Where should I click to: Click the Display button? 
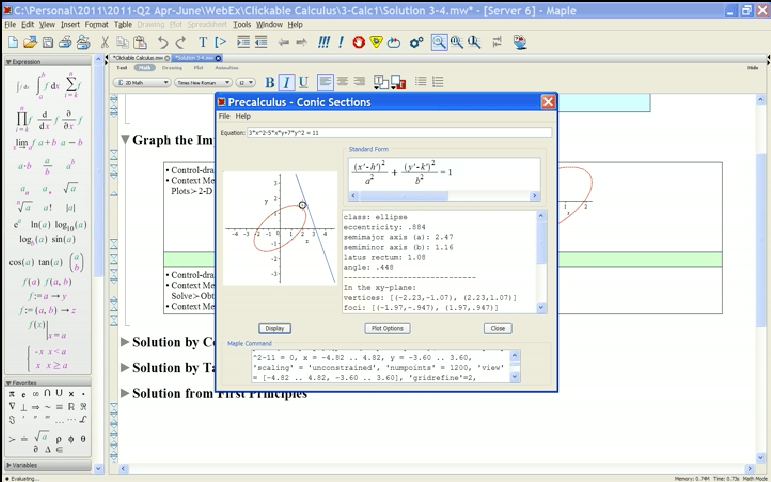(x=274, y=329)
